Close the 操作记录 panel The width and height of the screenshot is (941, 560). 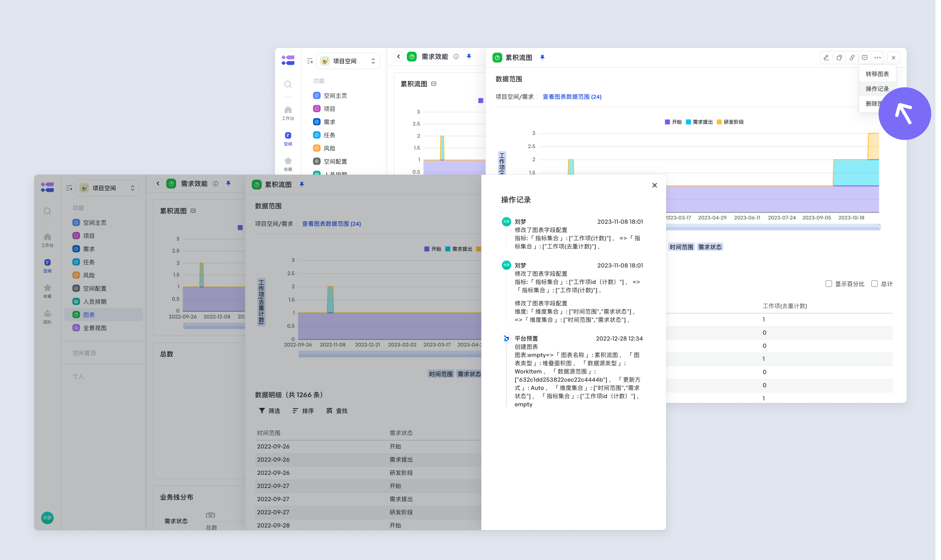click(x=654, y=185)
